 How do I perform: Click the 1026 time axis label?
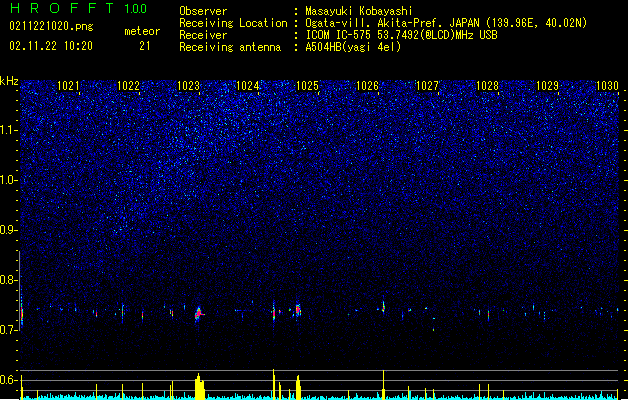(367, 85)
